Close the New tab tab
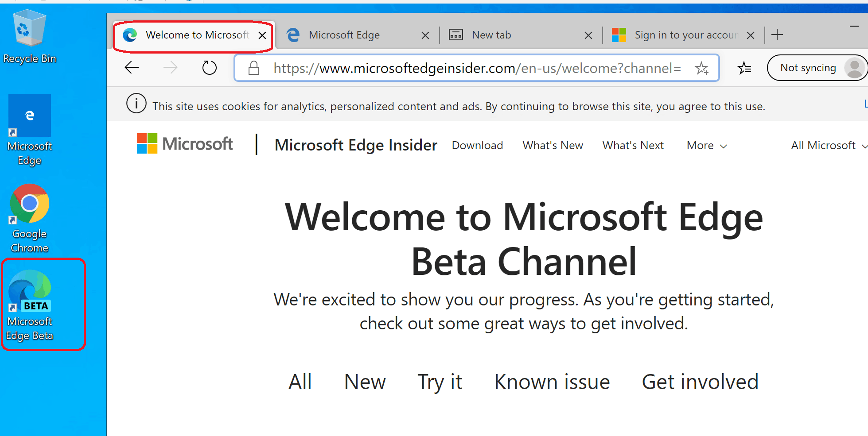Screen dimensions: 868x436 (x=588, y=35)
